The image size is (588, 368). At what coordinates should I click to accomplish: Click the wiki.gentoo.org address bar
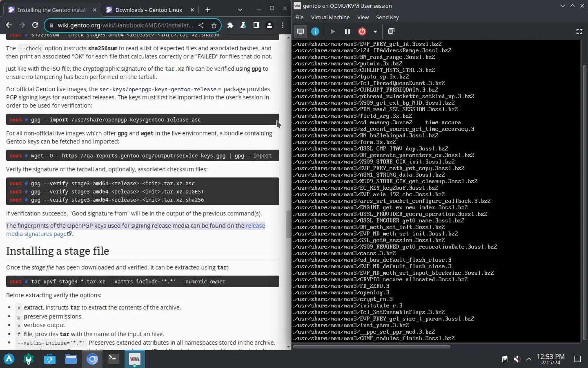tap(125, 25)
